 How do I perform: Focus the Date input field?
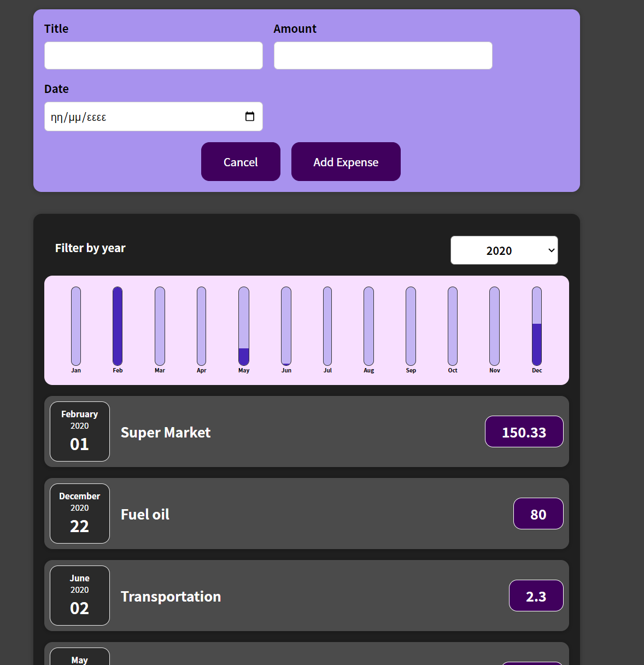(142, 116)
